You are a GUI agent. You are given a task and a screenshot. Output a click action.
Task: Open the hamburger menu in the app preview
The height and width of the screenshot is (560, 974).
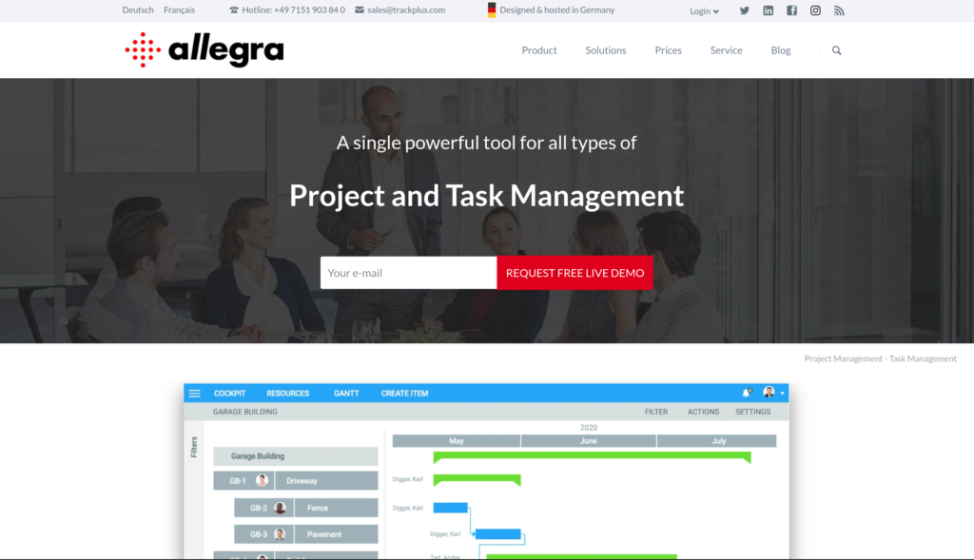pos(195,394)
